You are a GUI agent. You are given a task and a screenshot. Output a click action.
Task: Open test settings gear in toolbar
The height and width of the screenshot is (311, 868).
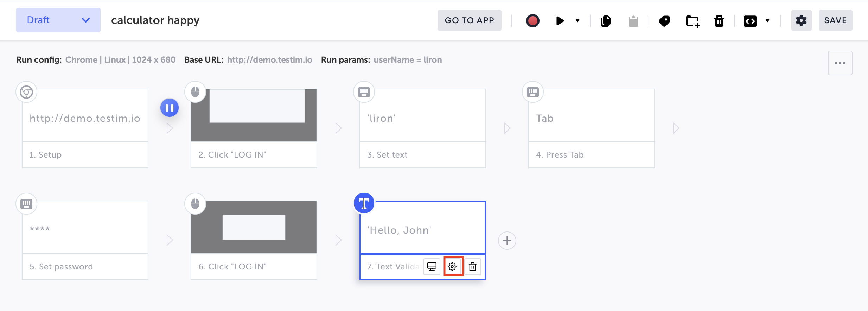coord(801,21)
